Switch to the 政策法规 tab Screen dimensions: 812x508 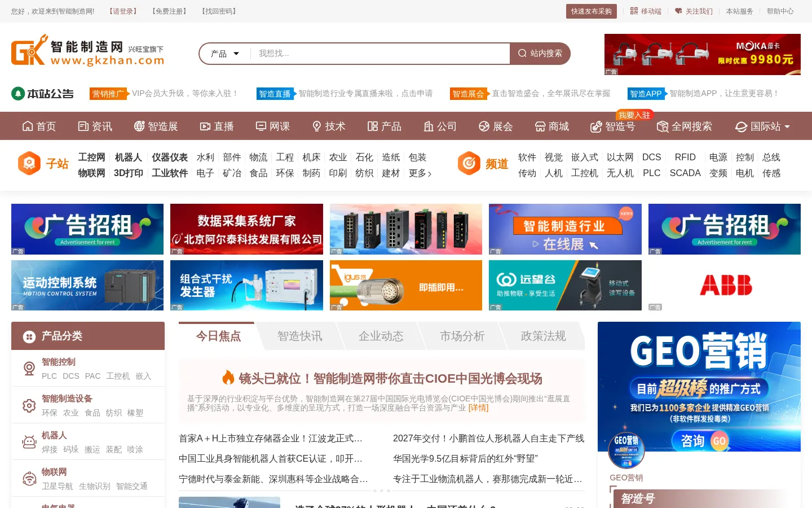click(544, 336)
